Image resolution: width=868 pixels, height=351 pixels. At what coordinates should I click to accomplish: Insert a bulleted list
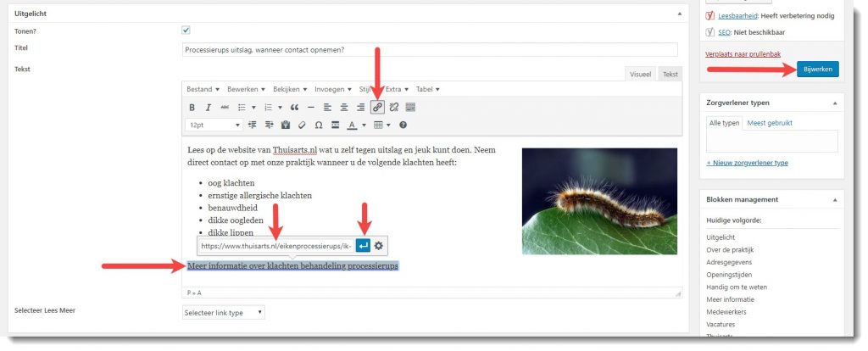tap(242, 108)
